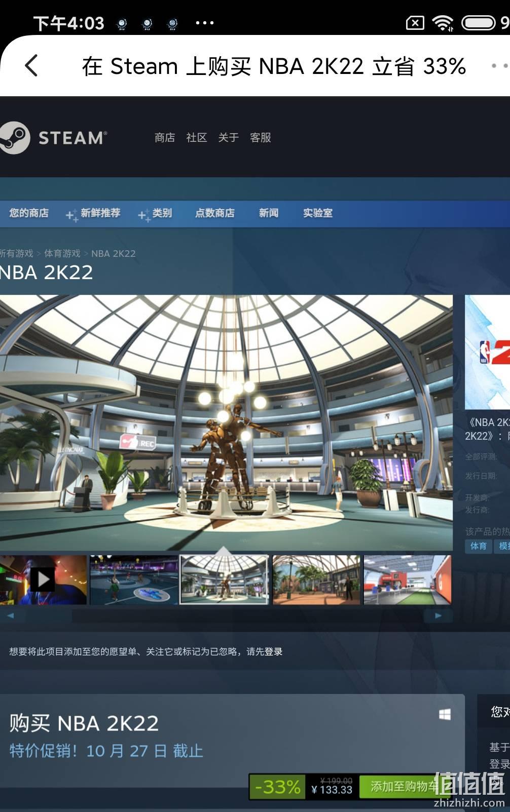Open 社区 in Steam header
The width and height of the screenshot is (510, 812).
[197, 137]
